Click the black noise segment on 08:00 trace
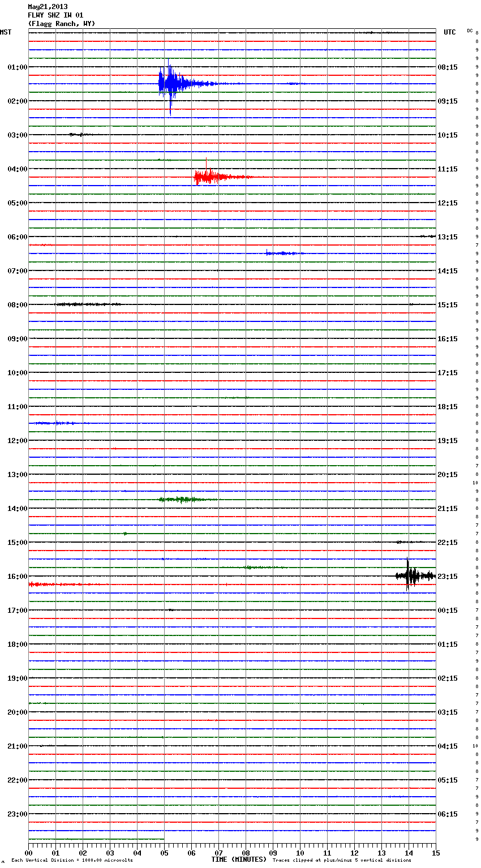Viewport: 481px width, 868px height. coord(88,304)
